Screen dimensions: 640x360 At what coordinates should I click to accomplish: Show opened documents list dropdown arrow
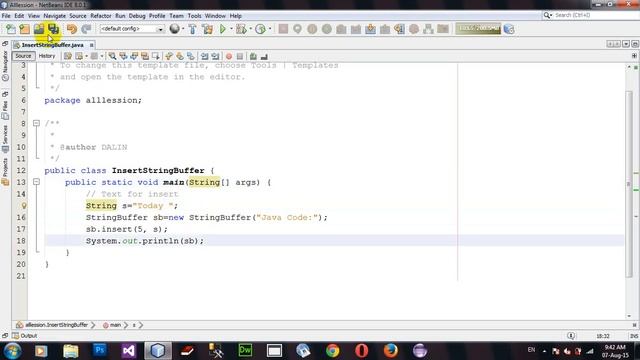pos(626,44)
